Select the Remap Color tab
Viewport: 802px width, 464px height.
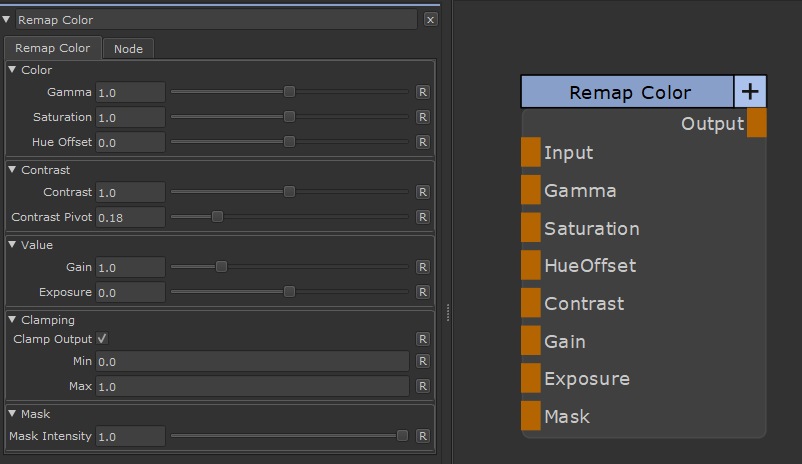click(52, 48)
